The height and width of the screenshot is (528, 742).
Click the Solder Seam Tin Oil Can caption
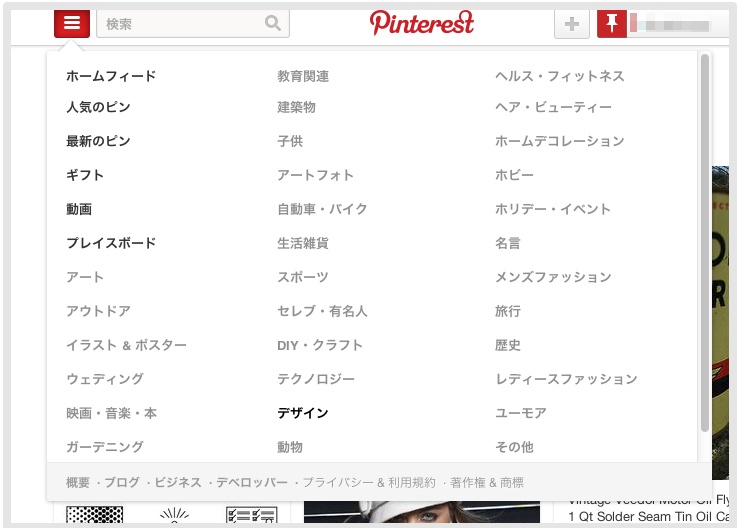click(649, 516)
